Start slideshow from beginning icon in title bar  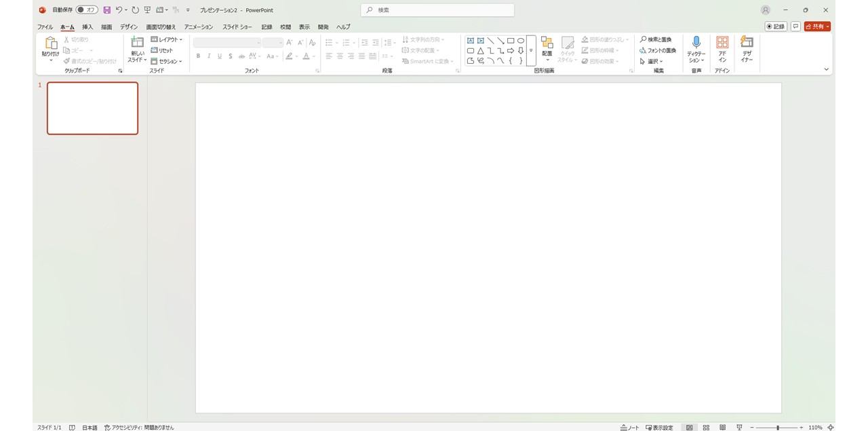coord(147,10)
